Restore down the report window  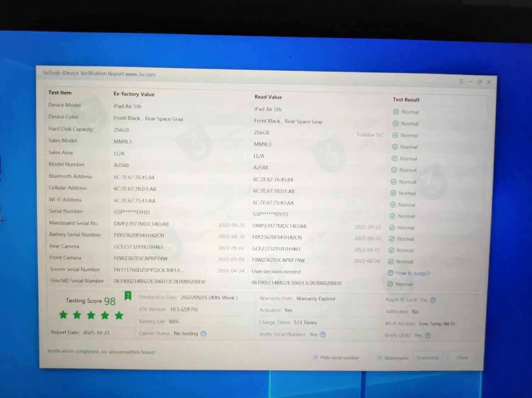tap(480, 82)
